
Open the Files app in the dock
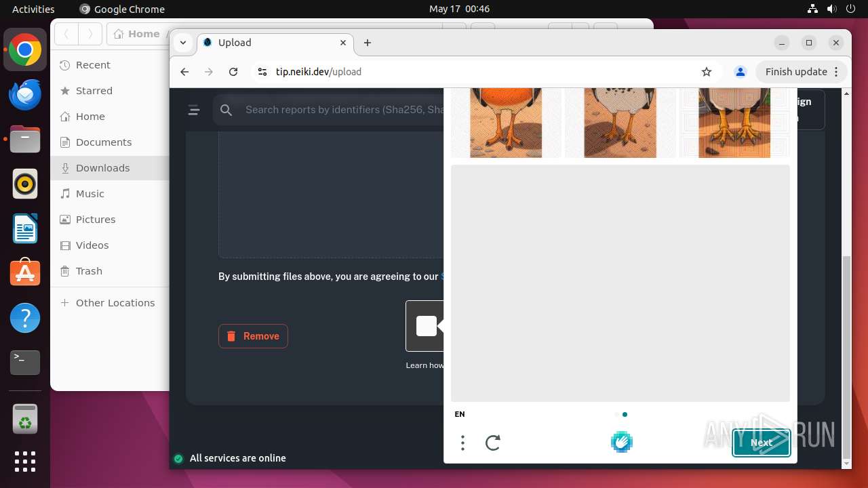[25, 140]
